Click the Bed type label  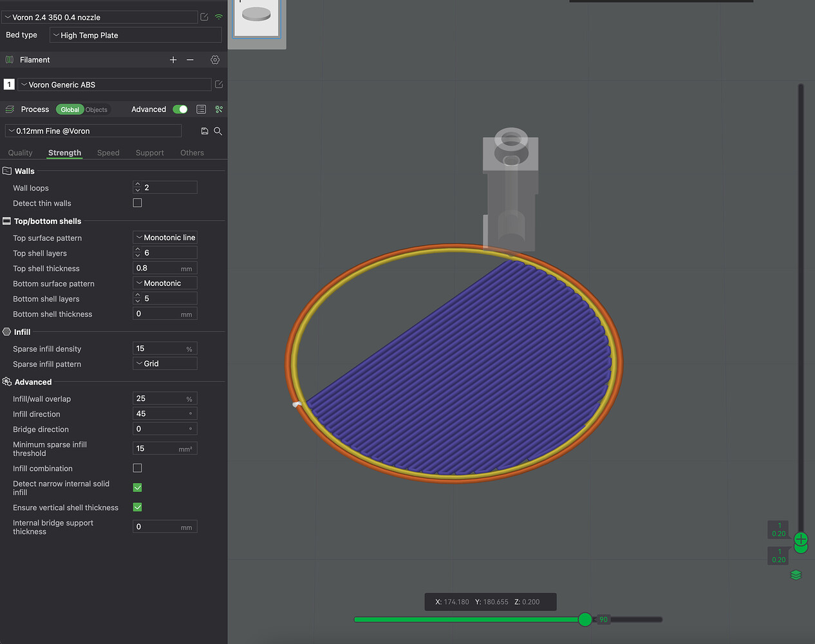(x=21, y=35)
